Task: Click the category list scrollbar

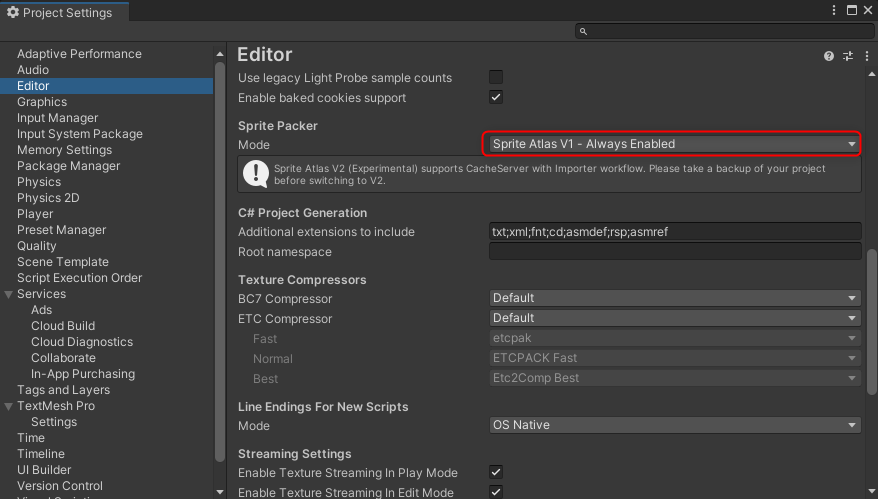Action: click(220, 260)
